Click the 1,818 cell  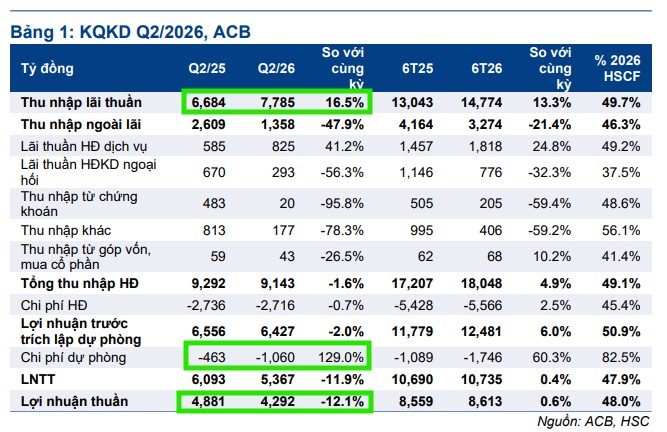[x=485, y=146]
